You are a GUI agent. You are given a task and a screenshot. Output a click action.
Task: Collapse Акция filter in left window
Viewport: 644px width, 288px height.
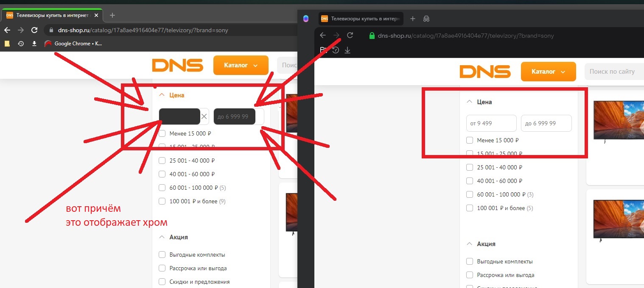[x=162, y=237]
